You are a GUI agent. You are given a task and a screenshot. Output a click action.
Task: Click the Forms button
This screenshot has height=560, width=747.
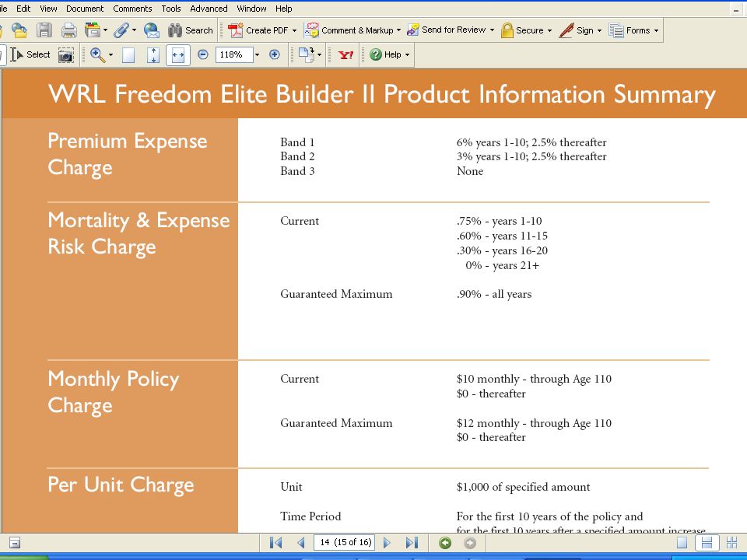pyautogui.click(x=630, y=30)
